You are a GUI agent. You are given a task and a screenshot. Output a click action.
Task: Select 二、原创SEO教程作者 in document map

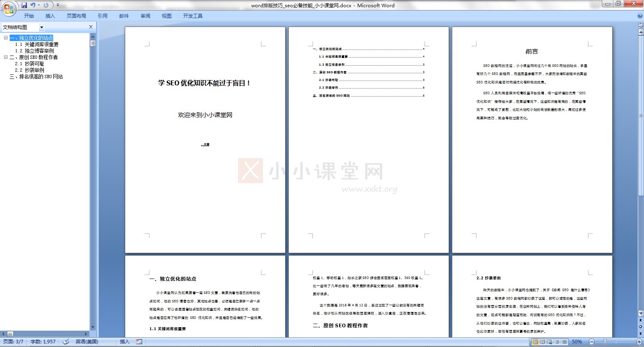pyautogui.click(x=33, y=57)
